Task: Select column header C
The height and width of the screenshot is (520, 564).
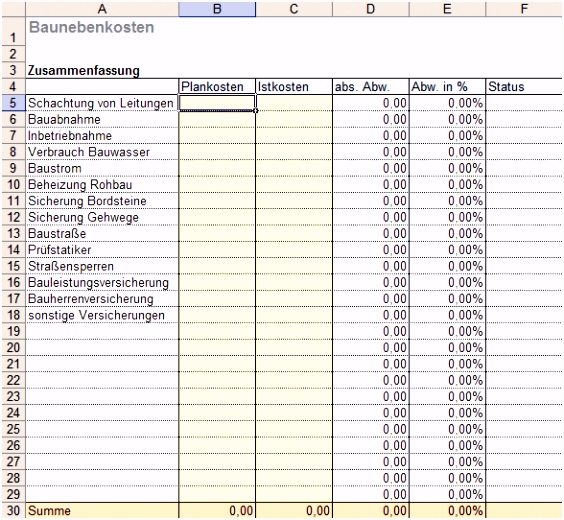Action: [294, 9]
